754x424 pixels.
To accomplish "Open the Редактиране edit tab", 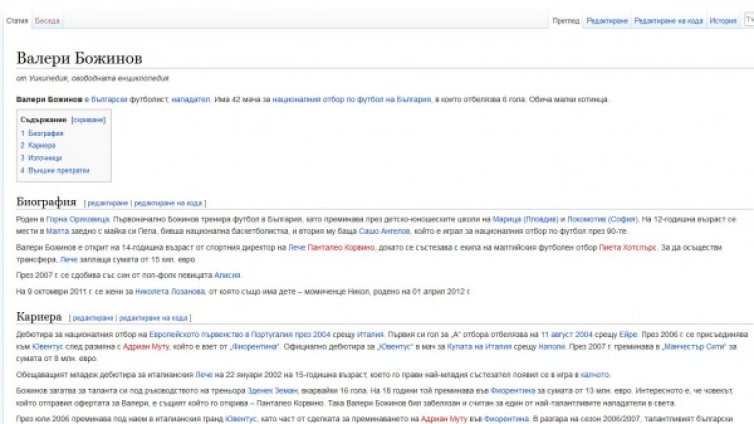I will pos(607,21).
